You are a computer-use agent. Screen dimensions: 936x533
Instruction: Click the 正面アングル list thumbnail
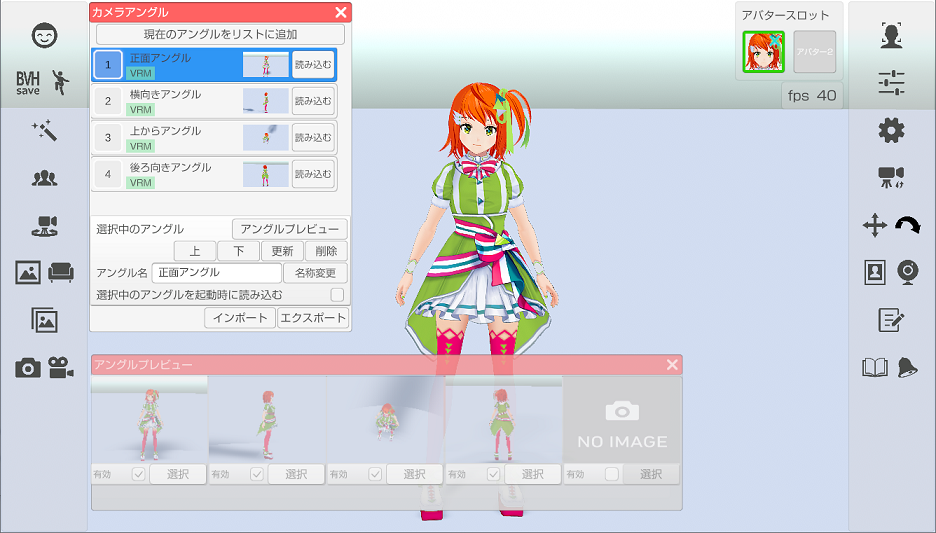pyautogui.click(x=266, y=64)
